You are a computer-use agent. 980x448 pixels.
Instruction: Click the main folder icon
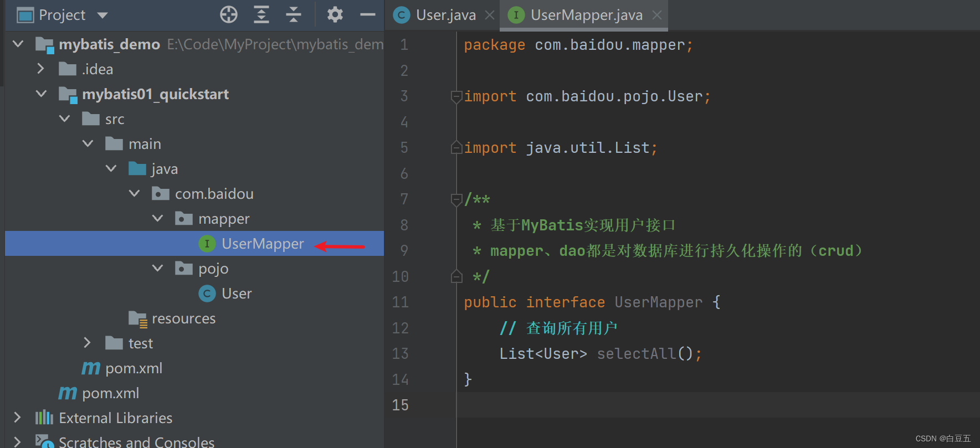point(114,143)
